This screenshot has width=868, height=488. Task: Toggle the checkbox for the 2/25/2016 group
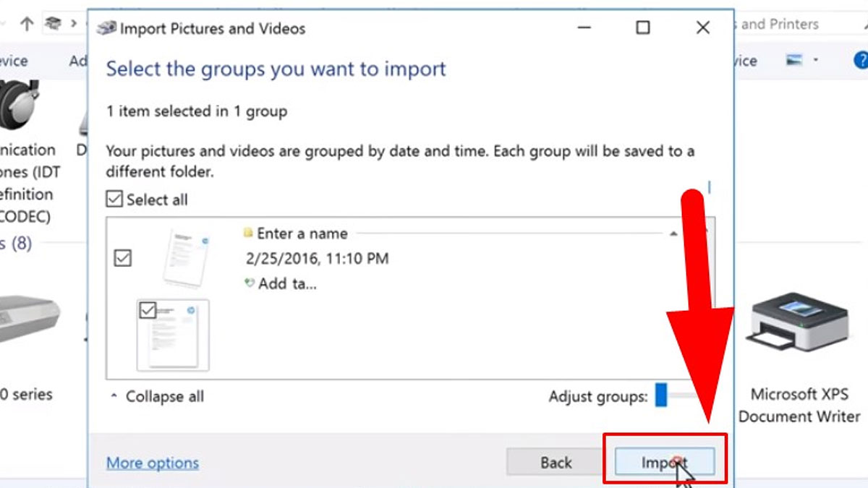(123, 258)
